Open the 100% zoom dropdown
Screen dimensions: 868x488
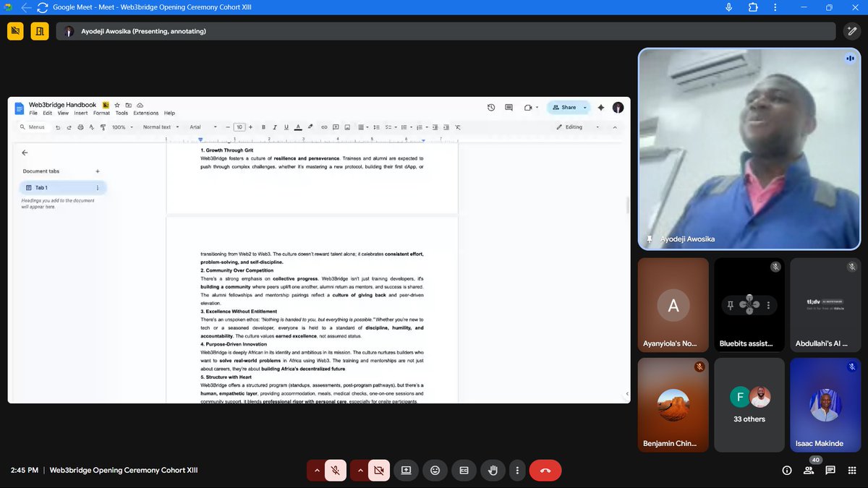[x=121, y=127]
